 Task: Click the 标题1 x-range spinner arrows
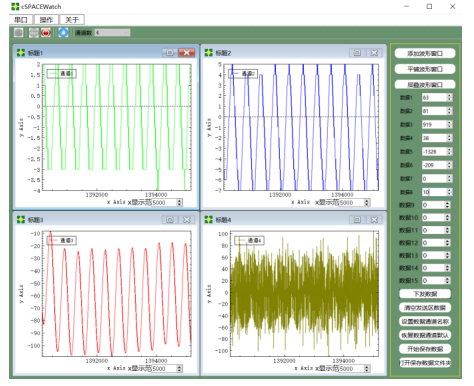180,202
